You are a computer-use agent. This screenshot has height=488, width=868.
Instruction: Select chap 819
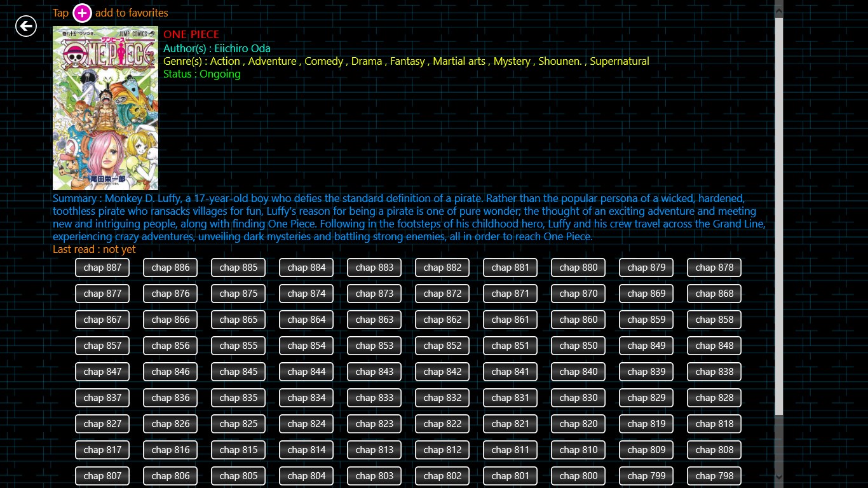[646, 424]
